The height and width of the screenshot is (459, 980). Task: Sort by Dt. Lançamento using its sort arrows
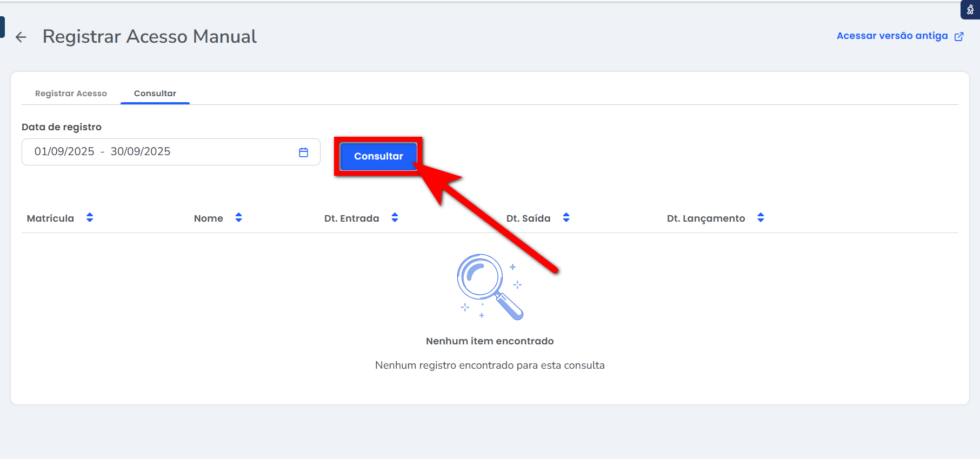click(x=761, y=218)
